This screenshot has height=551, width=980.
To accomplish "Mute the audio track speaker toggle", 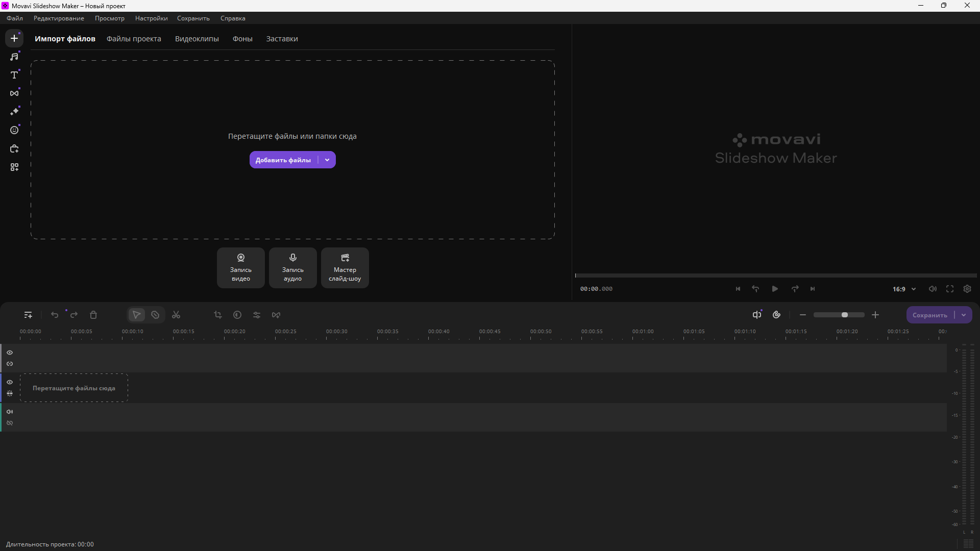I will coord(10,412).
